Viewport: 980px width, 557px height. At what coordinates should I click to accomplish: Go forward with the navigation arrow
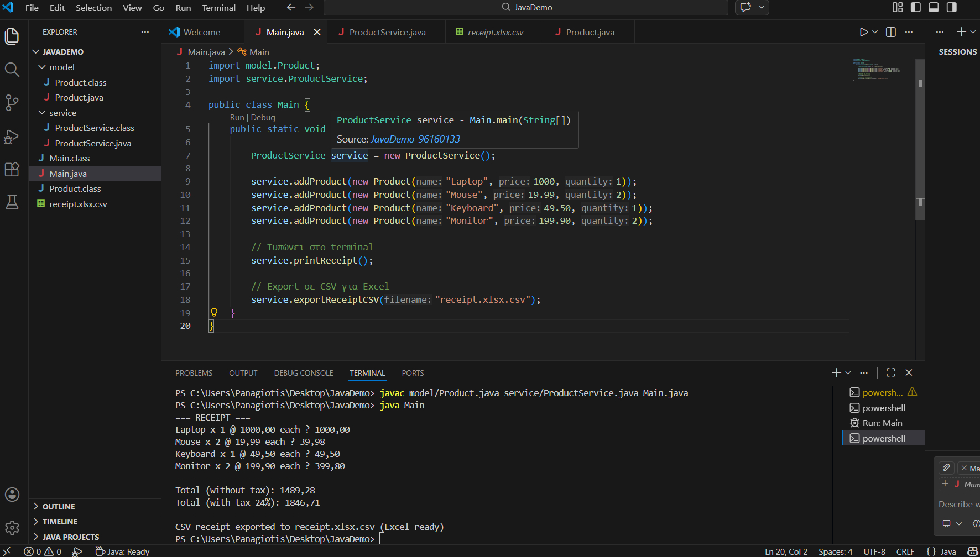[x=309, y=7]
